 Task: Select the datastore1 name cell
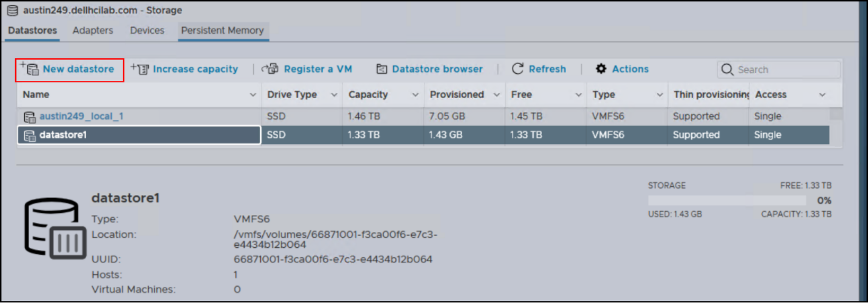pos(139,135)
